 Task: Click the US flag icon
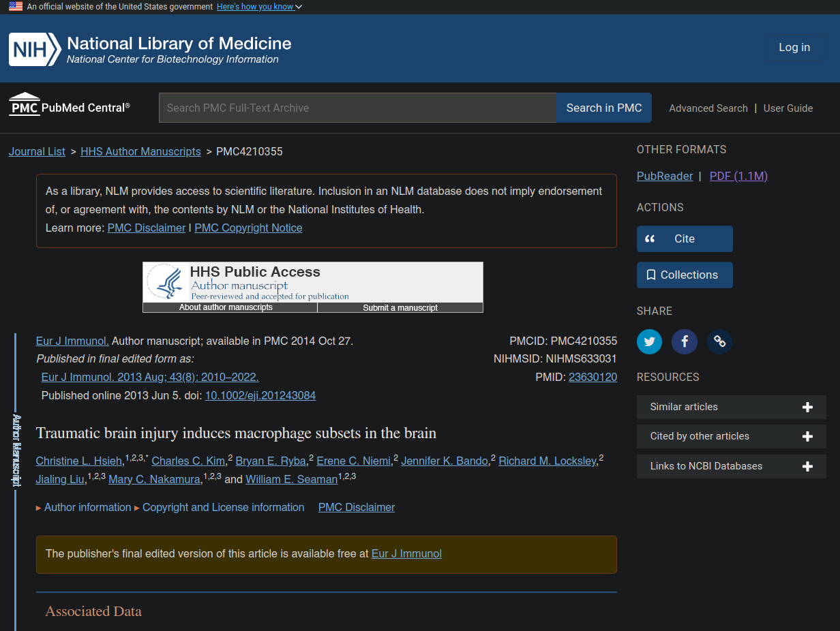coord(16,6)
